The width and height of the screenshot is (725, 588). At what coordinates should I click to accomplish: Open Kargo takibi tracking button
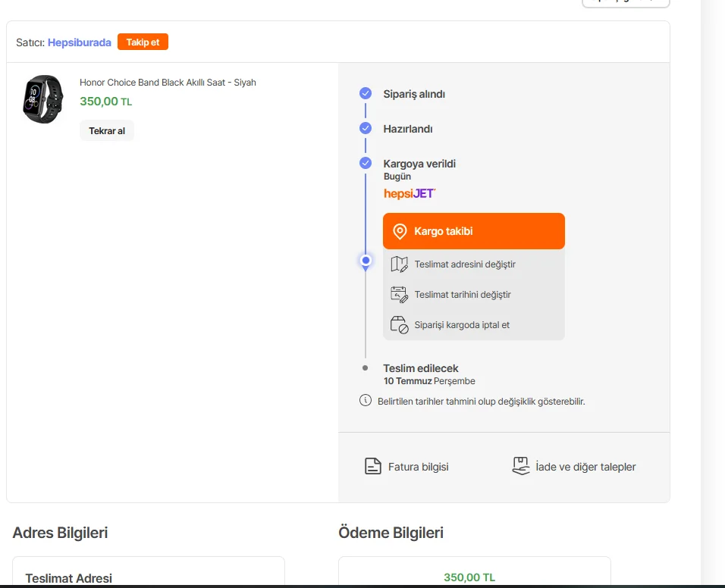(x=474, y=231)
